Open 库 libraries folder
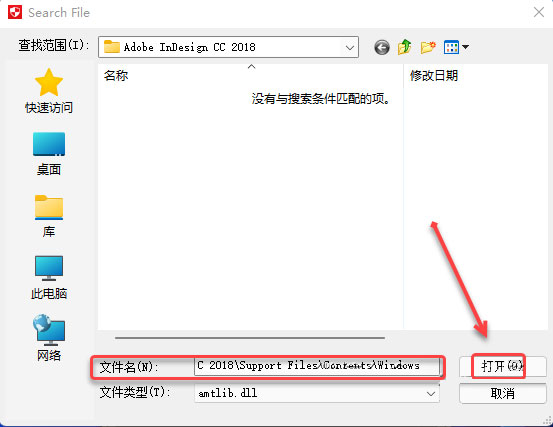 click(49, 216)
